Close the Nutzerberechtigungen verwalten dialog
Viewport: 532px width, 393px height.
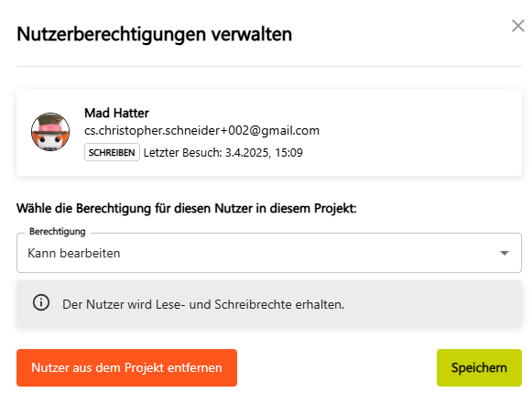pos(517,26)
